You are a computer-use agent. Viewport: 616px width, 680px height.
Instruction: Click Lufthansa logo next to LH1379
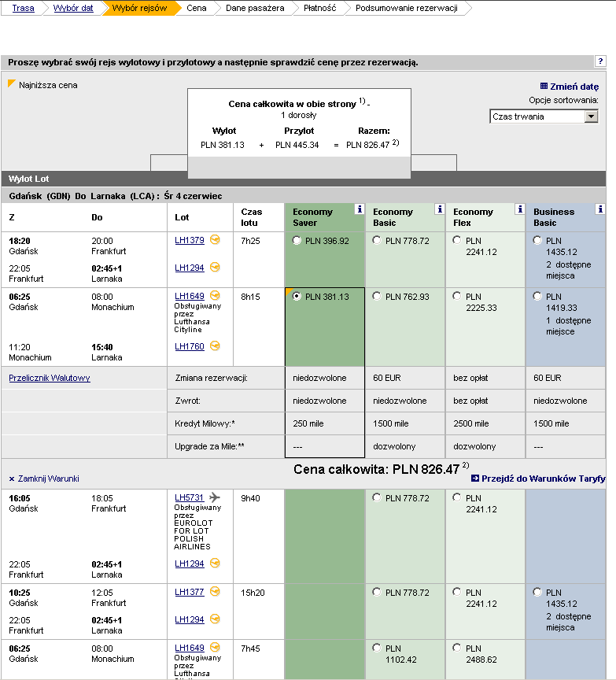(215, 239)
